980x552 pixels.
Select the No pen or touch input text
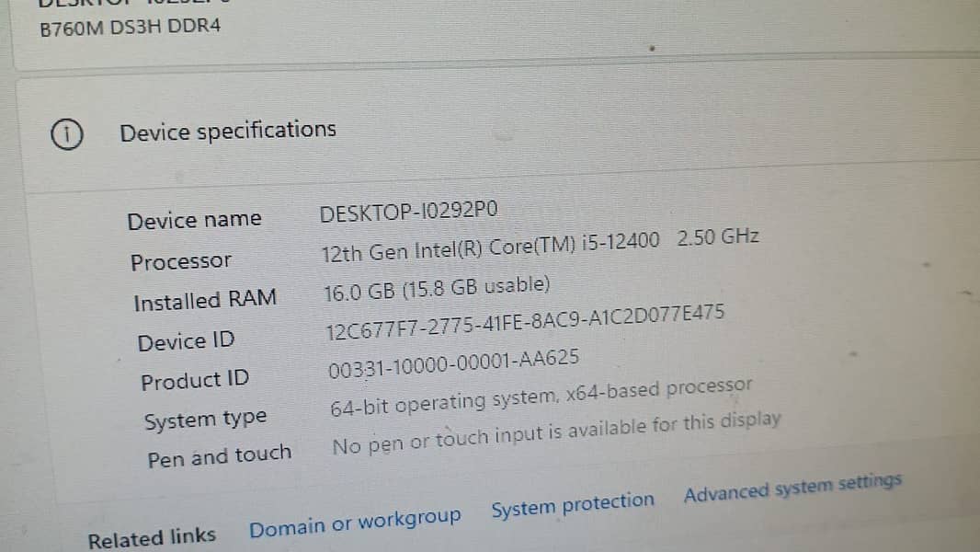coord(556,432)
